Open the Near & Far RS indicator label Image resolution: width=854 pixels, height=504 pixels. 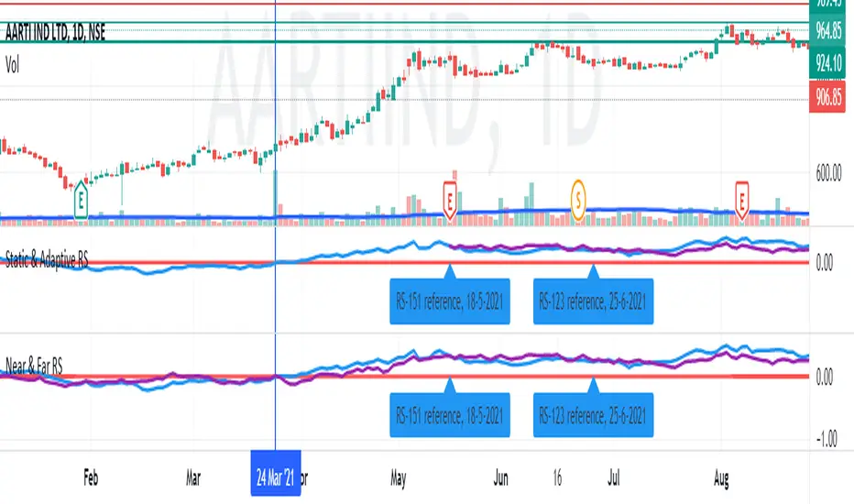click(34, 367)
